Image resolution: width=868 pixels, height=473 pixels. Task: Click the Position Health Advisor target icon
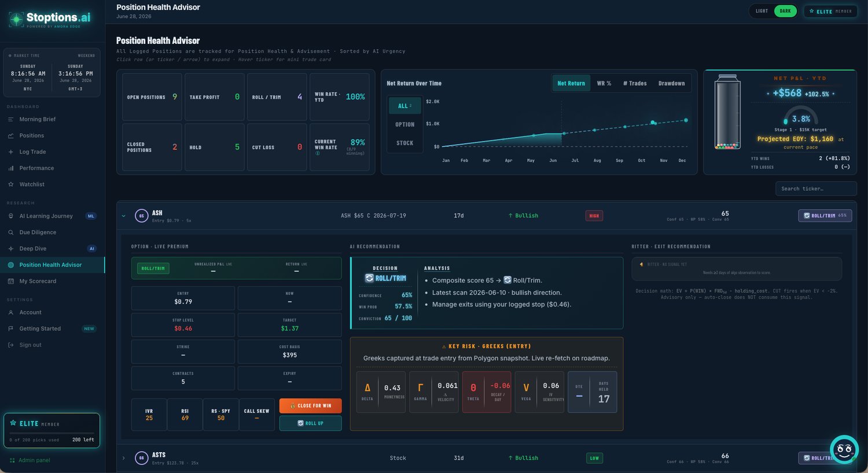[x=11, y=265]
